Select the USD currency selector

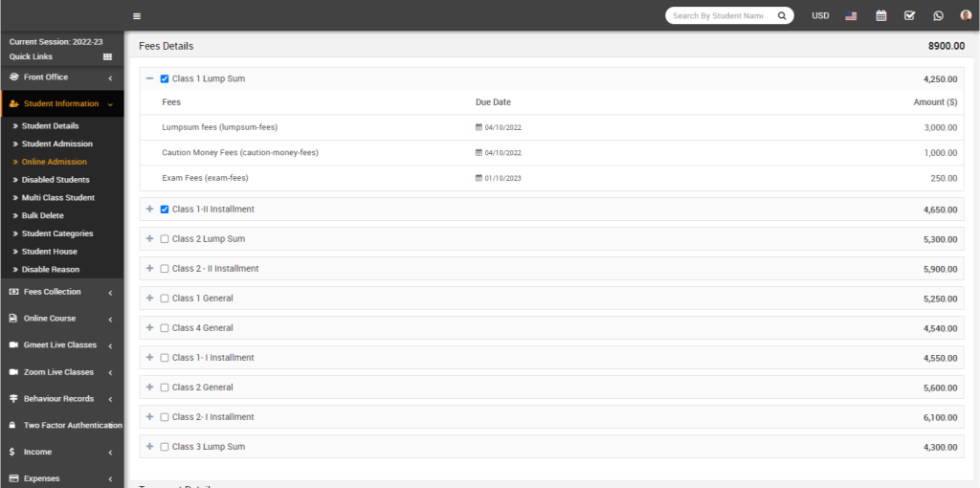coord(820,16)
